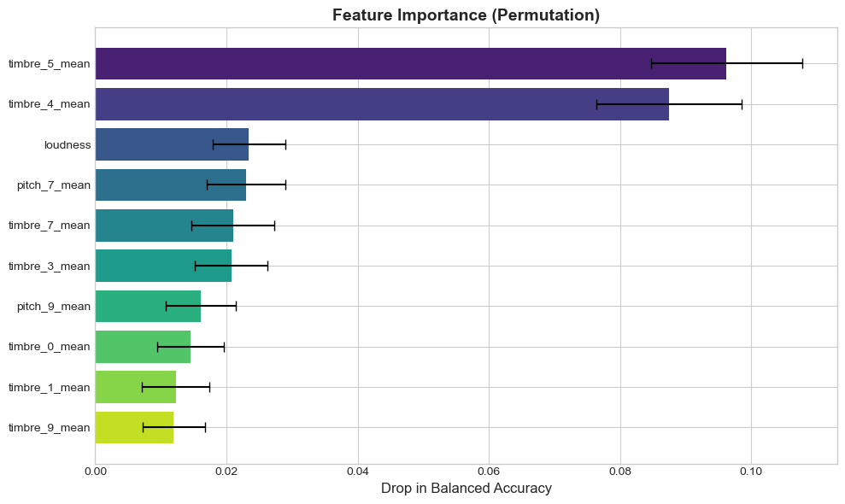Click the timbre_9_mean y-axis label

click(x=49, y=427)
